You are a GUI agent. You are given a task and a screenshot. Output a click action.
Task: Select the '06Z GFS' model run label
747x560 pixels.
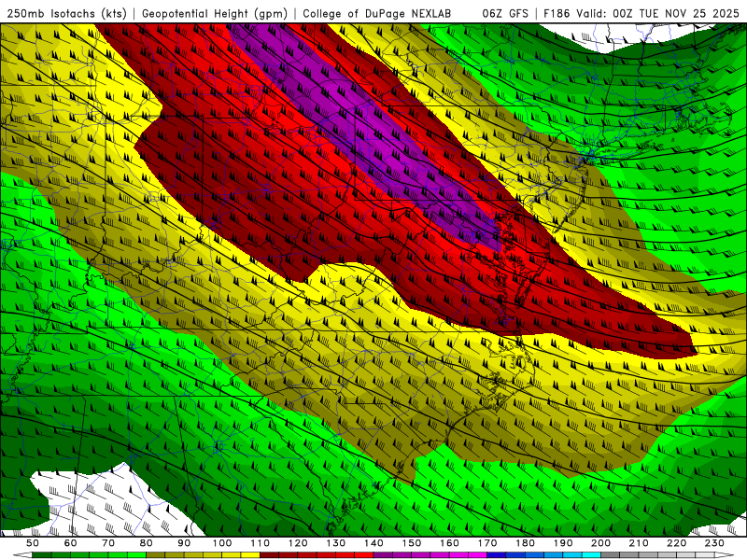coord(505,13)
